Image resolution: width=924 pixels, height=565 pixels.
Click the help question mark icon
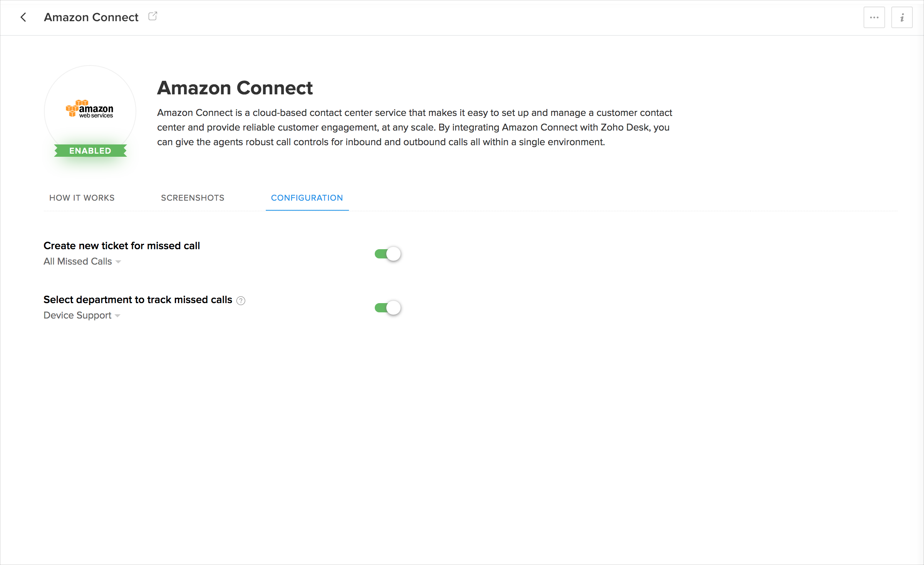(x=241, y=300)
